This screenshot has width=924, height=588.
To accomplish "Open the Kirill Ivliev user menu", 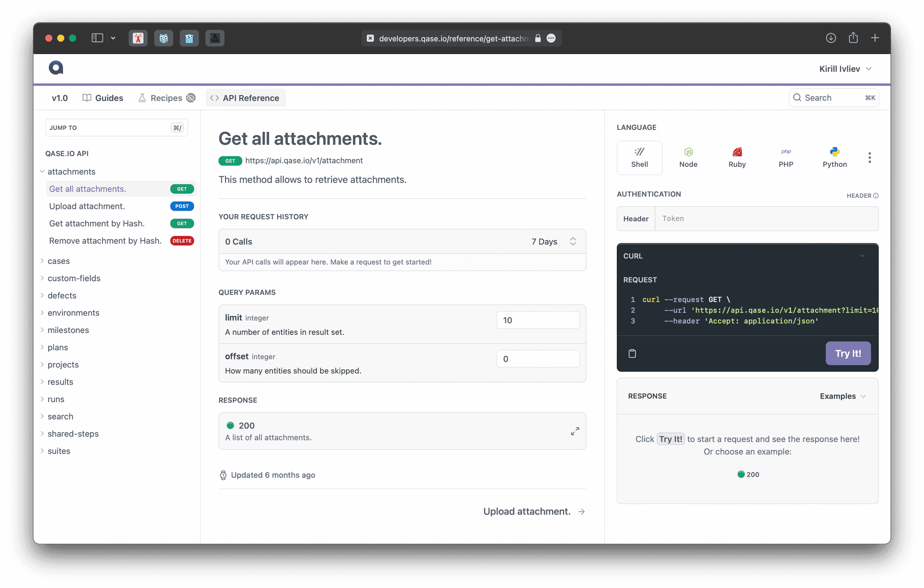I will pyautogui.click(x=845, y=69).
